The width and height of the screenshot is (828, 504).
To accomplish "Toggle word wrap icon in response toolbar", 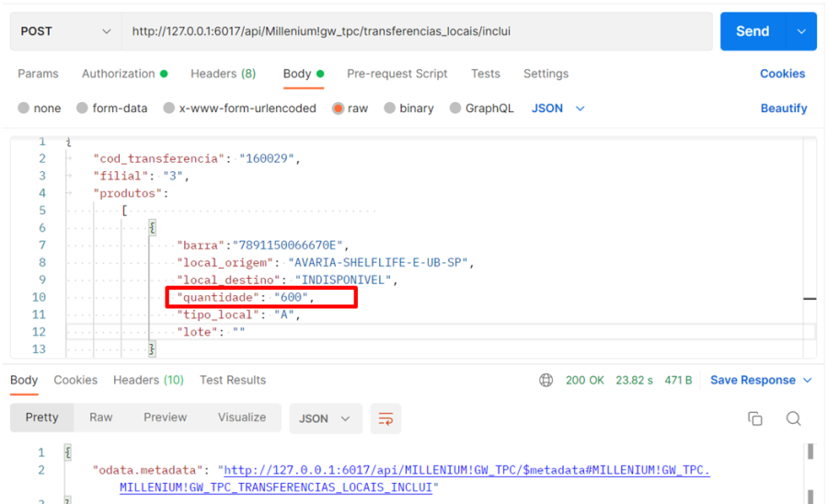I will pyautogui.click(x=385, y=419).
